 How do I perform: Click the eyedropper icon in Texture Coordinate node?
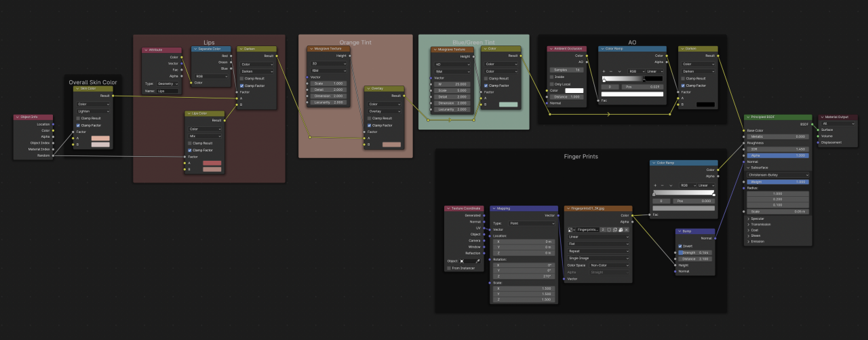point(477,261)
